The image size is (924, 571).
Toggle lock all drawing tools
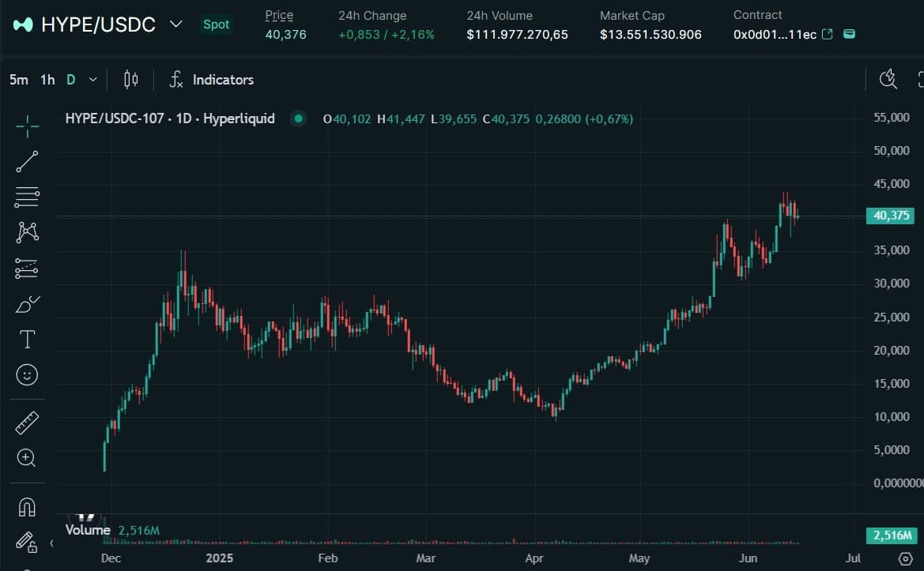tap(27, 542)
